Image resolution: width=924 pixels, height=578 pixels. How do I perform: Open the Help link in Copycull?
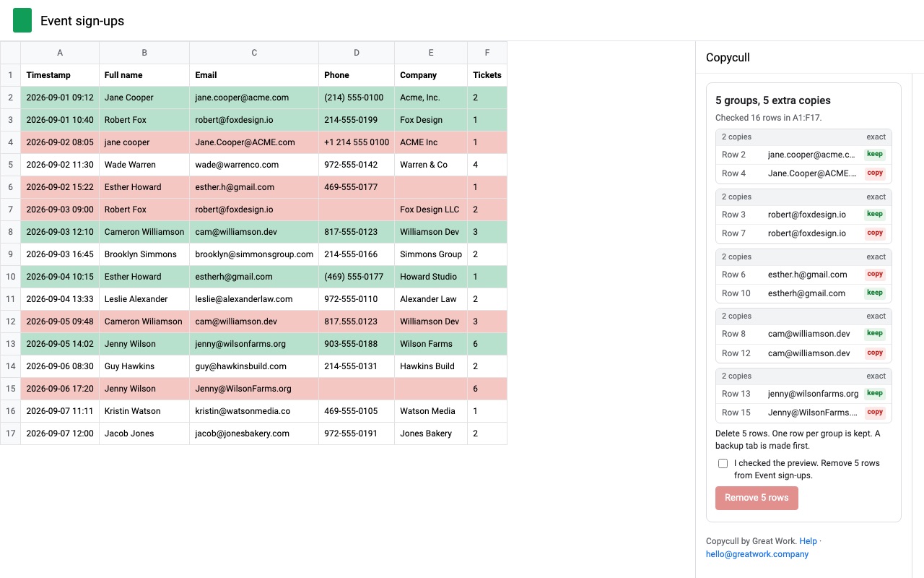pyautogui.click(x=808, y=541)
